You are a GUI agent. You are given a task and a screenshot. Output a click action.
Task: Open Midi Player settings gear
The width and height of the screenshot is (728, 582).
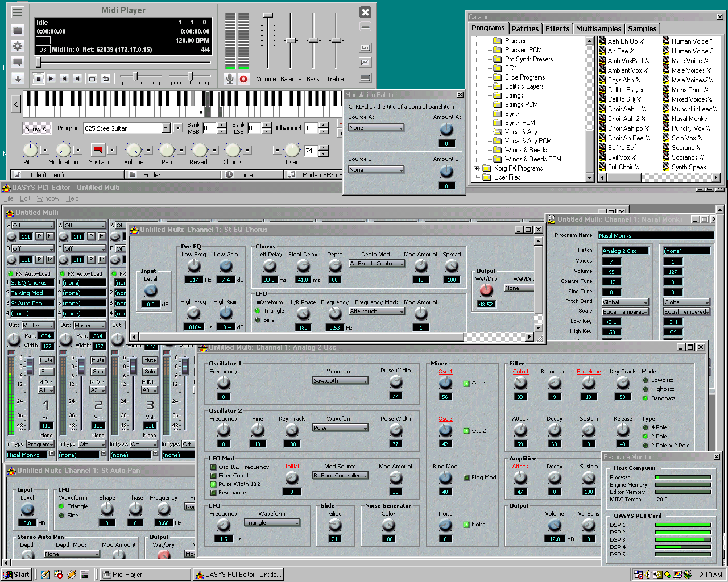(18, 46)
